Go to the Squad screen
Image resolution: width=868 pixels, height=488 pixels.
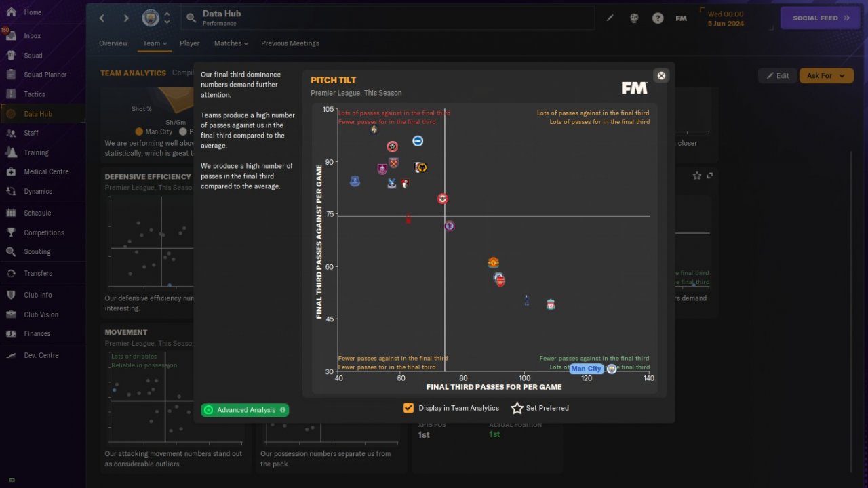tap(33, 56)
